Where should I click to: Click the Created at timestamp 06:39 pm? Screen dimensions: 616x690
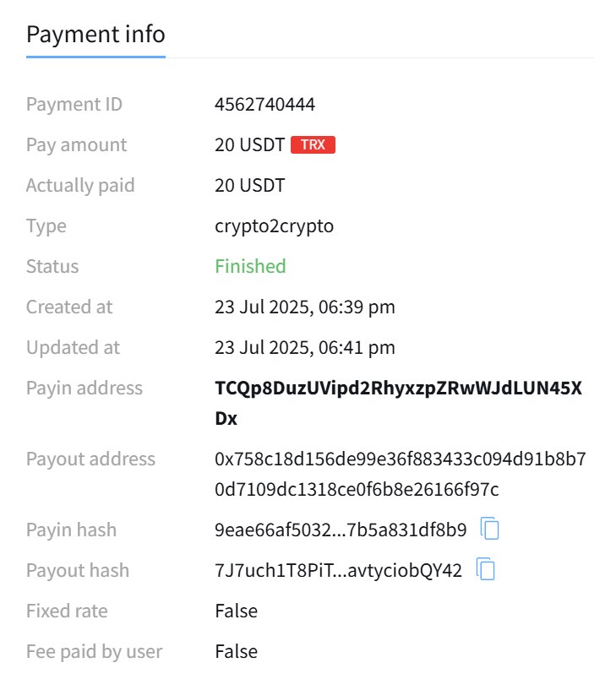coord(304,307)
